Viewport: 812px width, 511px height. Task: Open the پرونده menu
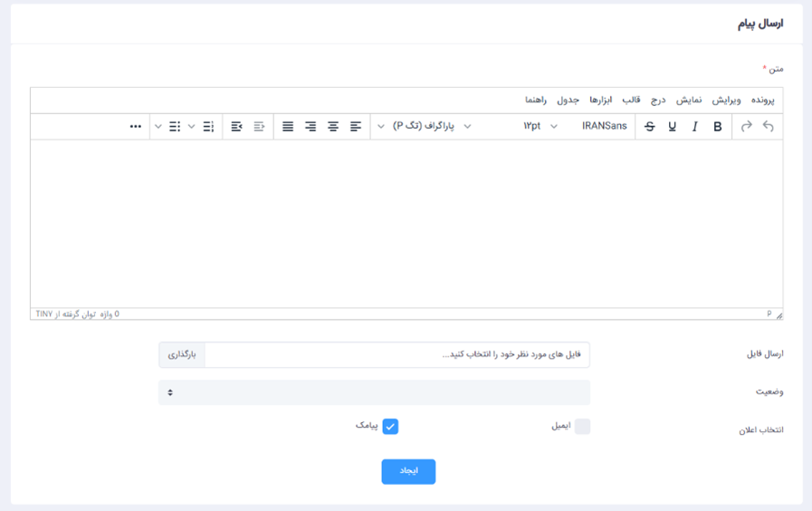pyautogui.click(x=762, y=100)
